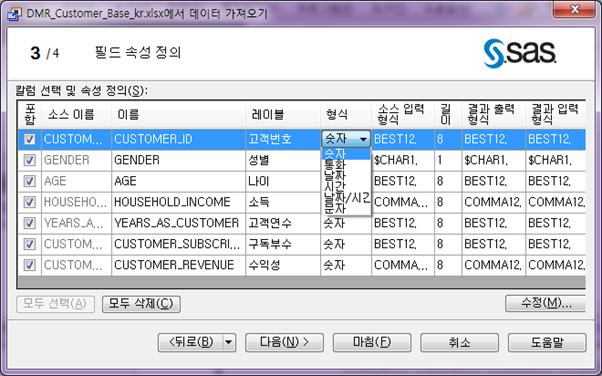The height and width of the screenshot is (376, 602).
Task: Click the YEARS_AS_CUSTOMER name cell
Action: tap(179, 223)
